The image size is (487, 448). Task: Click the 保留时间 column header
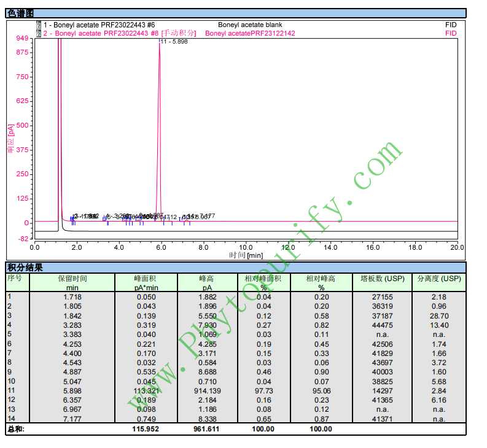pyautogui.click(x=72, y=279)
